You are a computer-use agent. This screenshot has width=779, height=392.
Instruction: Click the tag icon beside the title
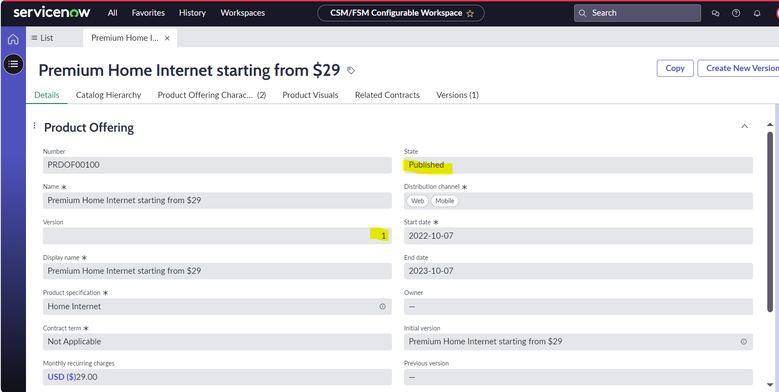click(351, 71)
